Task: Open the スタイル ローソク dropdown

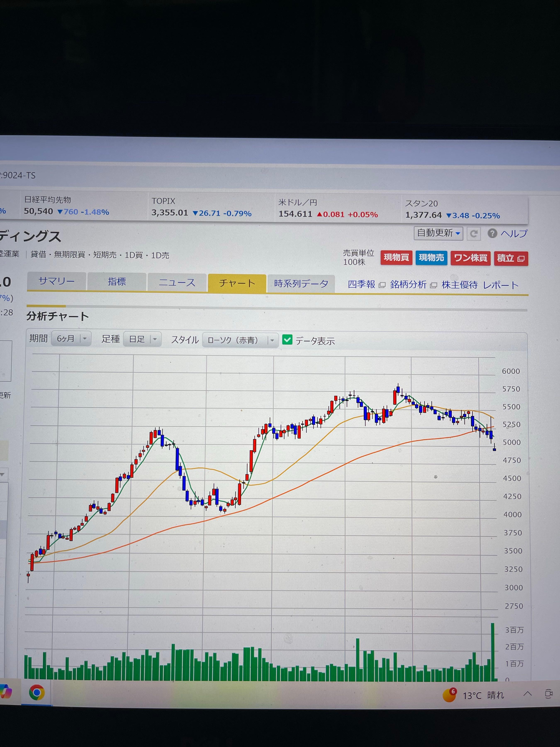Action: (240, 340)
